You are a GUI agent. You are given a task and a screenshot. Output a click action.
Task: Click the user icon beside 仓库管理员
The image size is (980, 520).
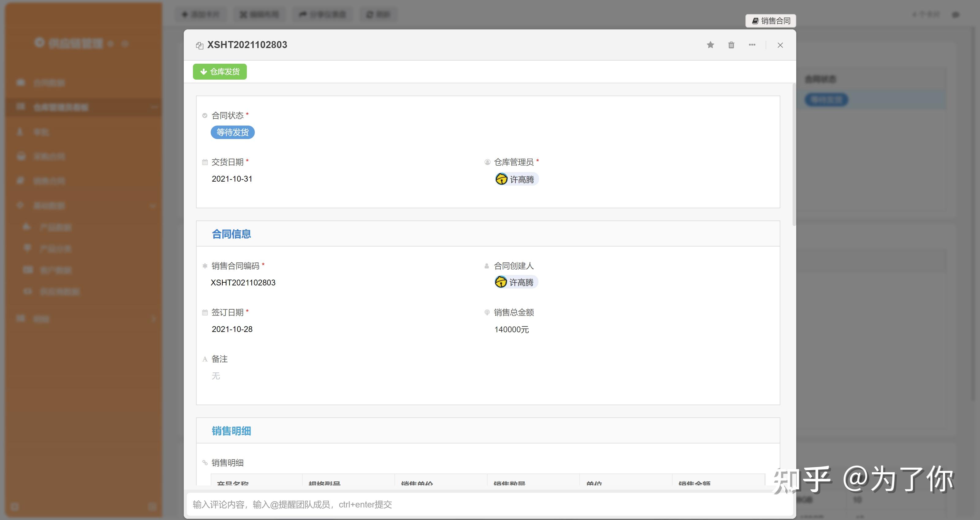coord(487,162)
